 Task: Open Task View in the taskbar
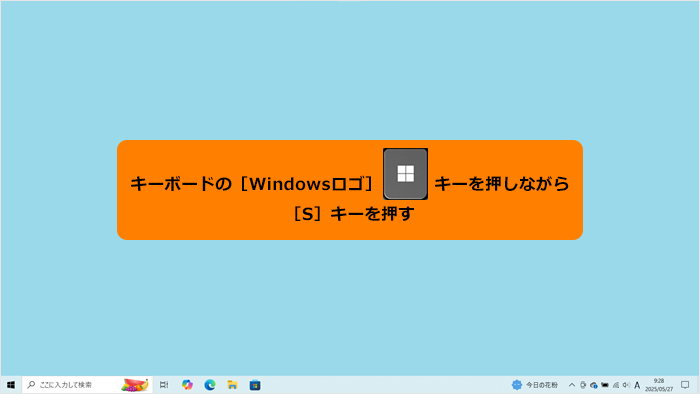point(164,385)
